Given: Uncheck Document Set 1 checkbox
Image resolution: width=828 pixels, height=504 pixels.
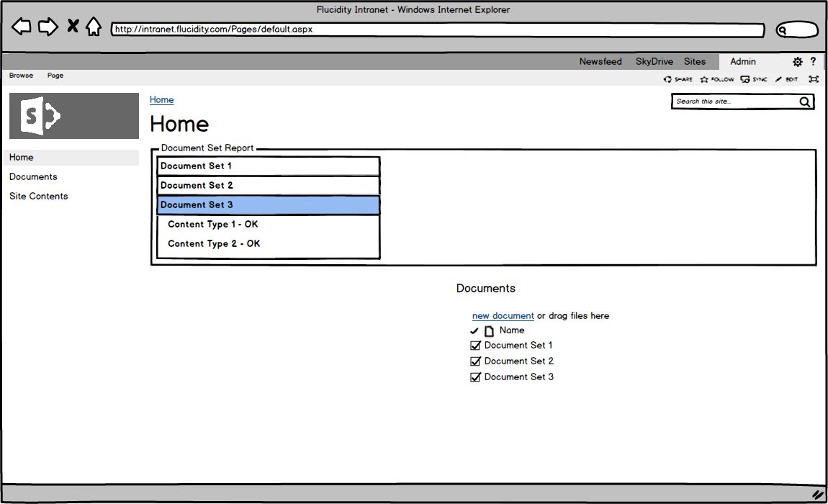Looking at the screenshot, I should point(475,346).
